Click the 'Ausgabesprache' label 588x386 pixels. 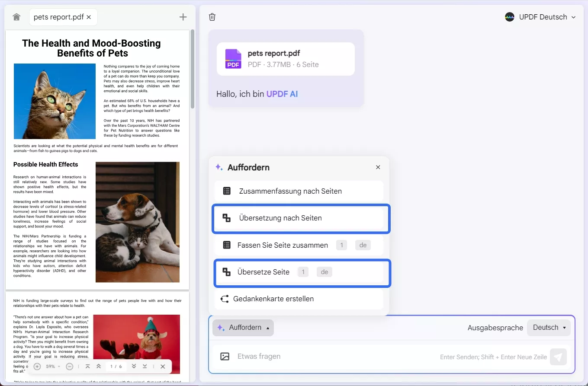tap(495, 328)
